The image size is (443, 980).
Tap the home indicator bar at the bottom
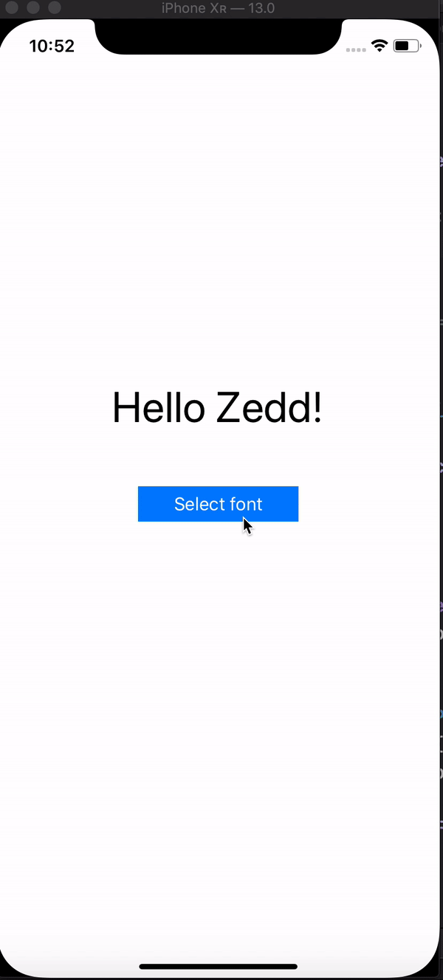coord(218,966)
